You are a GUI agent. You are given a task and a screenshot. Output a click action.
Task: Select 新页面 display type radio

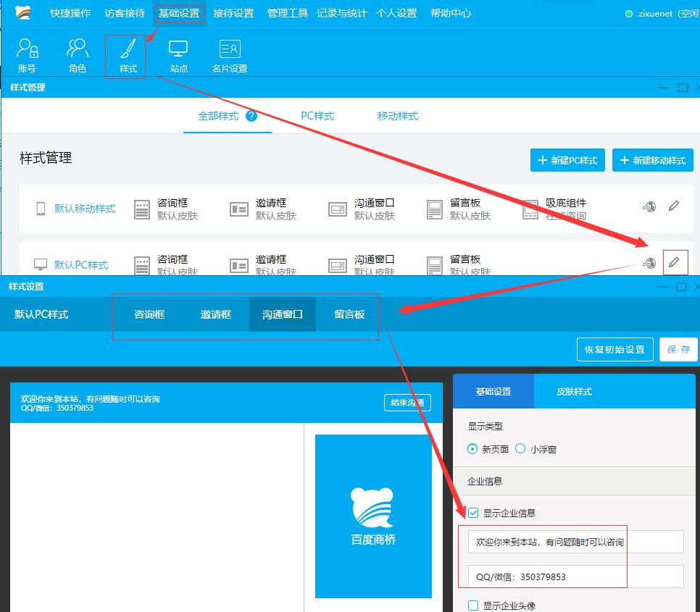tap(472, 449)
